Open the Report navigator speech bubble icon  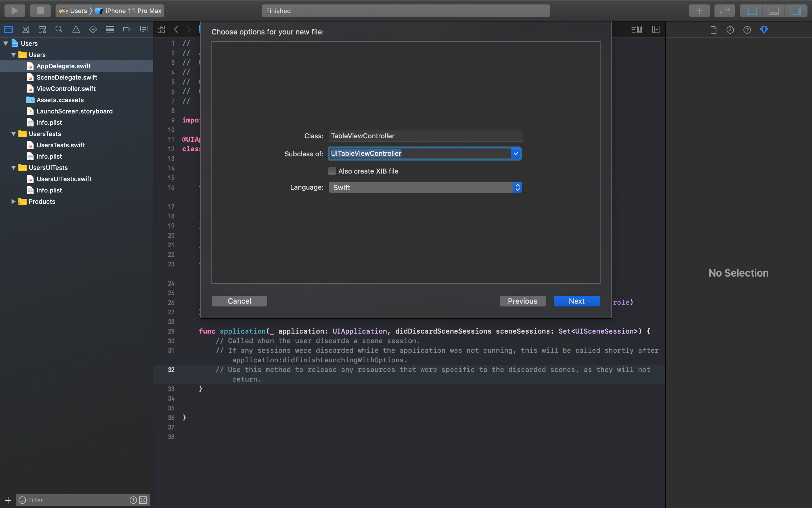144,30
